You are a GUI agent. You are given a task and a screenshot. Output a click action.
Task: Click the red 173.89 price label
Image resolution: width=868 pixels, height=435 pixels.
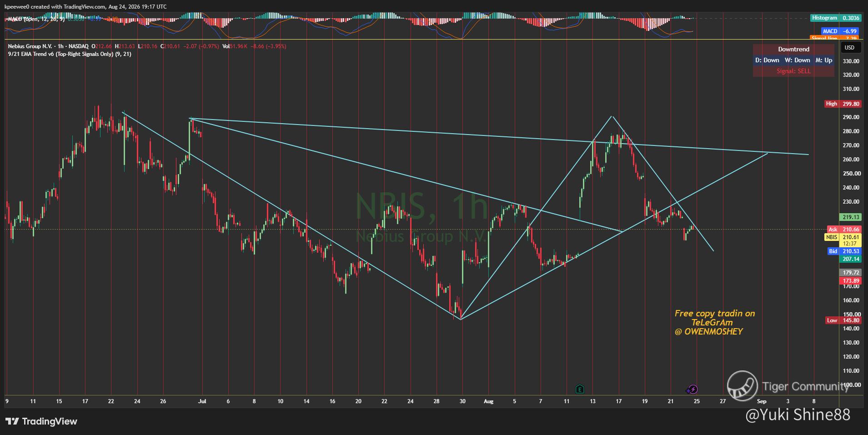[x=850, y=281]
